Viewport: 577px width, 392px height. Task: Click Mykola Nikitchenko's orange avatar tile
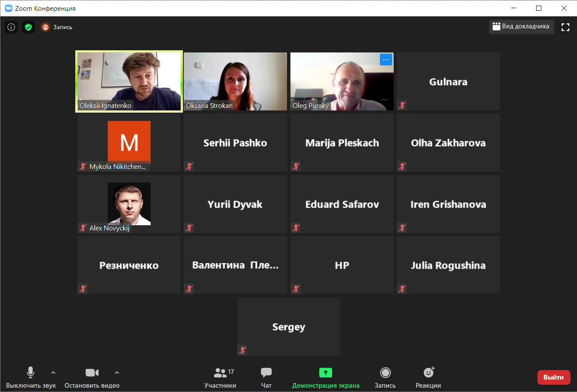click(x=129, y=142)
